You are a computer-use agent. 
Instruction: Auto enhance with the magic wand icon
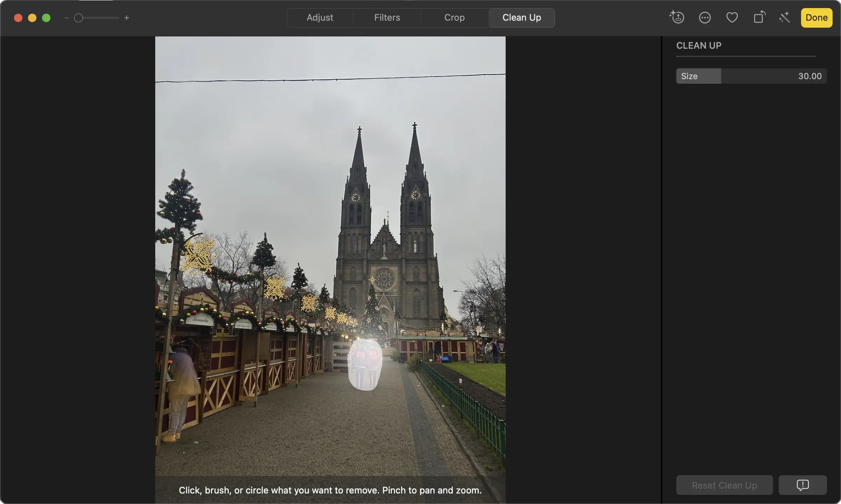(784, 18)
